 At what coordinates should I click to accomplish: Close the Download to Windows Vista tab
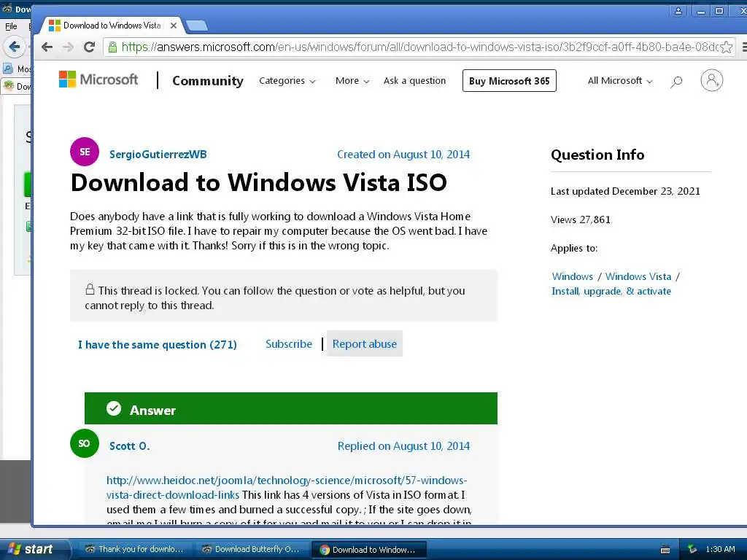point(174,26)
